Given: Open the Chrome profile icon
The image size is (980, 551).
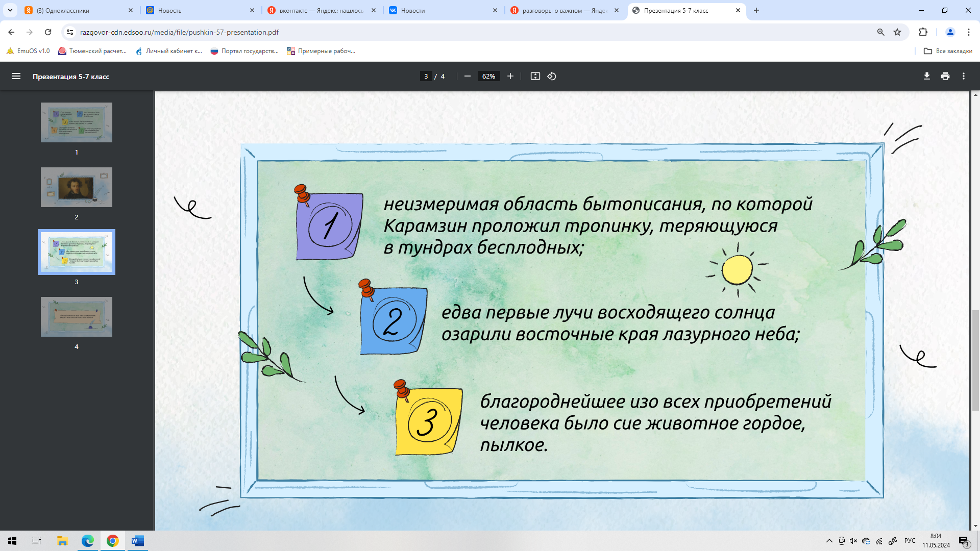Looking at the screenshot, I should (x=950, y=32).
